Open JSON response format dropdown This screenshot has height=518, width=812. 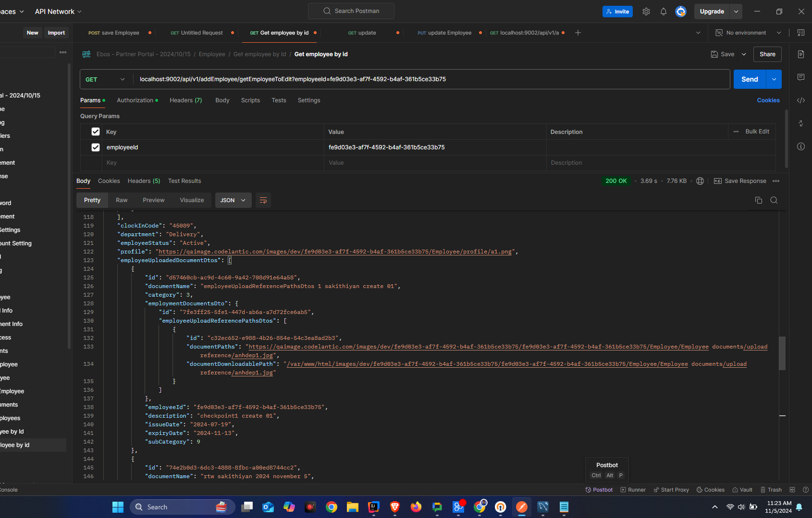[x=234, y=200]
